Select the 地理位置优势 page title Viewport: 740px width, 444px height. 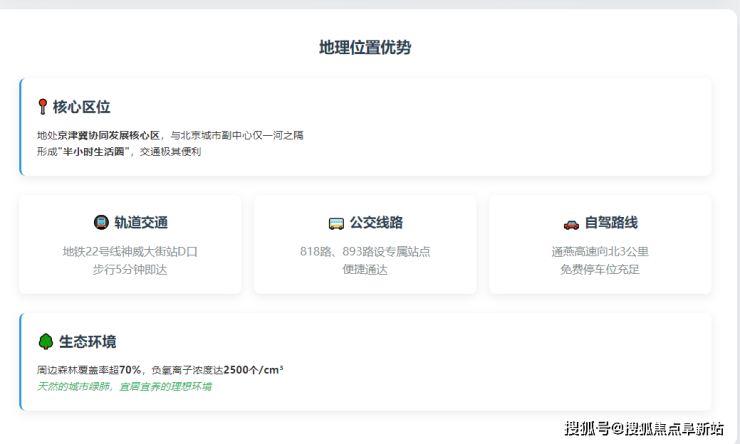click(x=365, y=47)
